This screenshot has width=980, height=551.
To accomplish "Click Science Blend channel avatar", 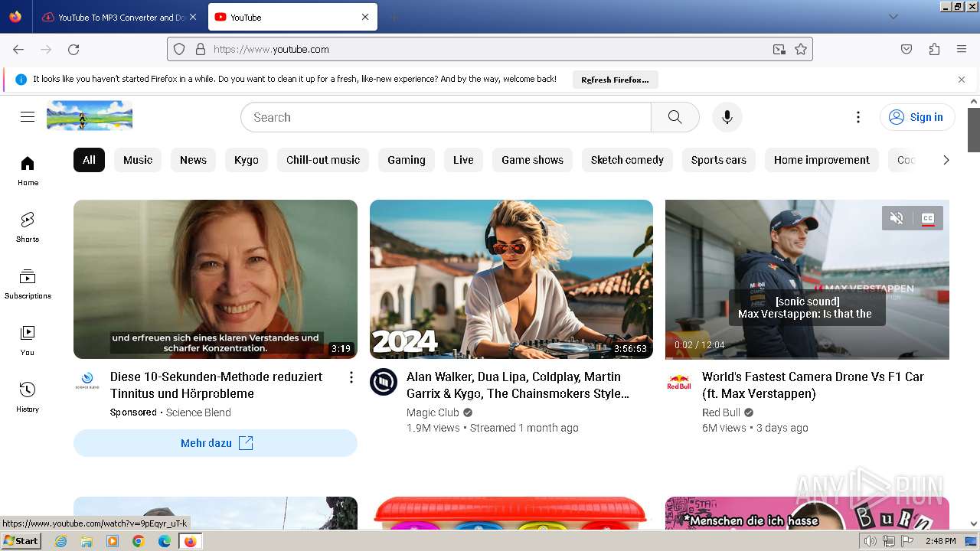I will (x=87, y=381).
